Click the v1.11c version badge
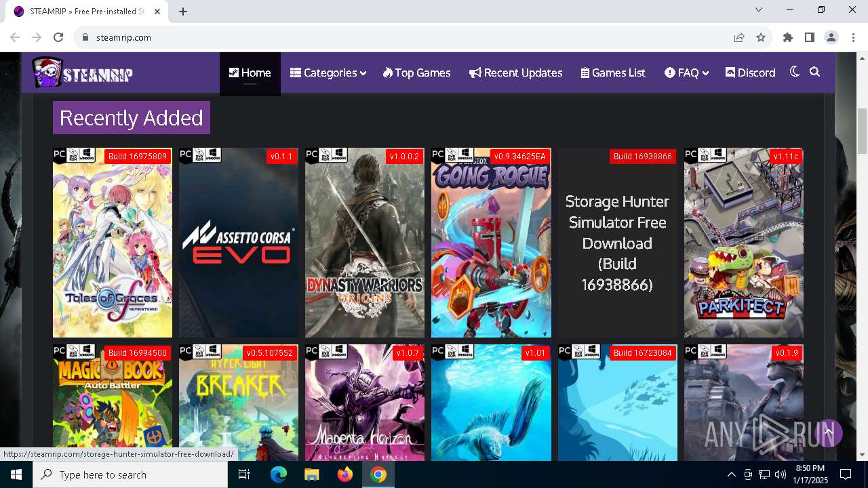The image size is (868, 488). 786,157
